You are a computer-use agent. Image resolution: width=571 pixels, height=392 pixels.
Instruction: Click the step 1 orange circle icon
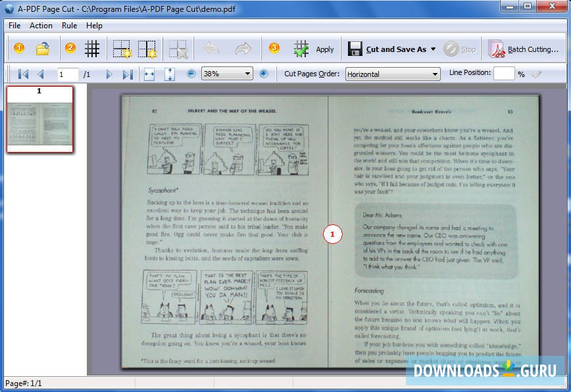19,49
